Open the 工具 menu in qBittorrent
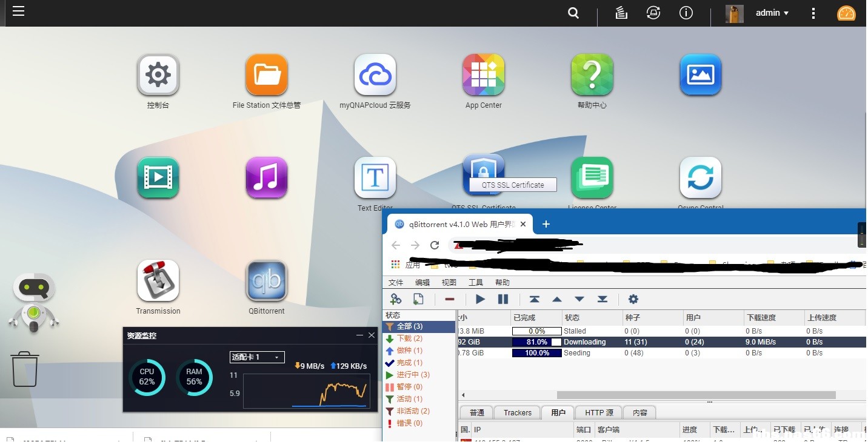 pos(476,282)
